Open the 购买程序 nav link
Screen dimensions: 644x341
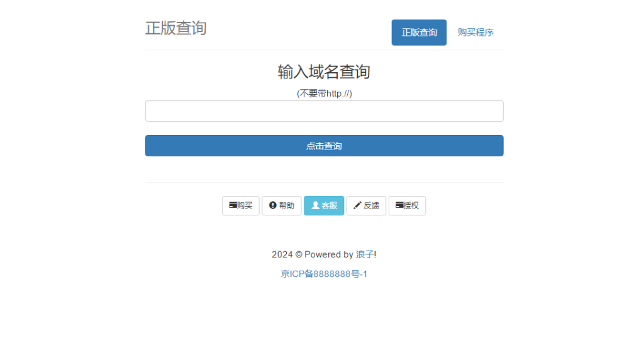coord(475,33)
